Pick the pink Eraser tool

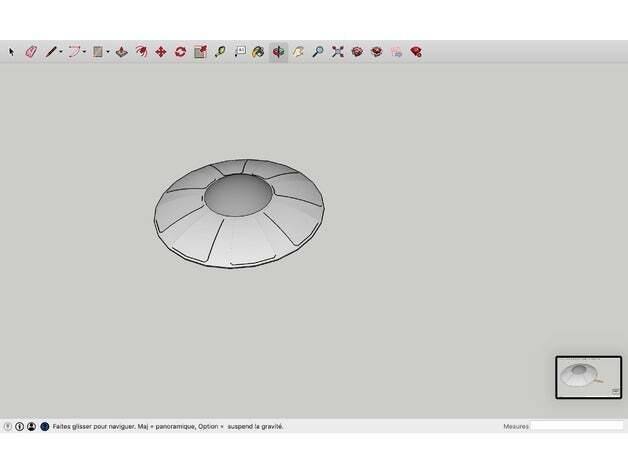click(x=31, y=52)
